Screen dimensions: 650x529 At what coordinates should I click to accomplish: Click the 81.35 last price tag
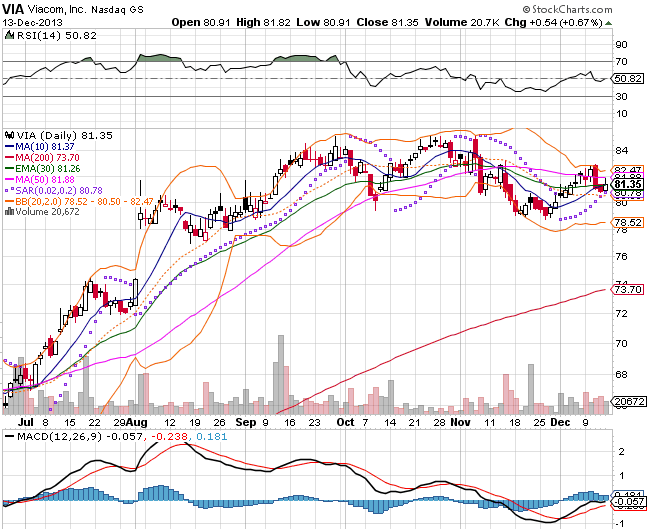click(x=628, y=184)
